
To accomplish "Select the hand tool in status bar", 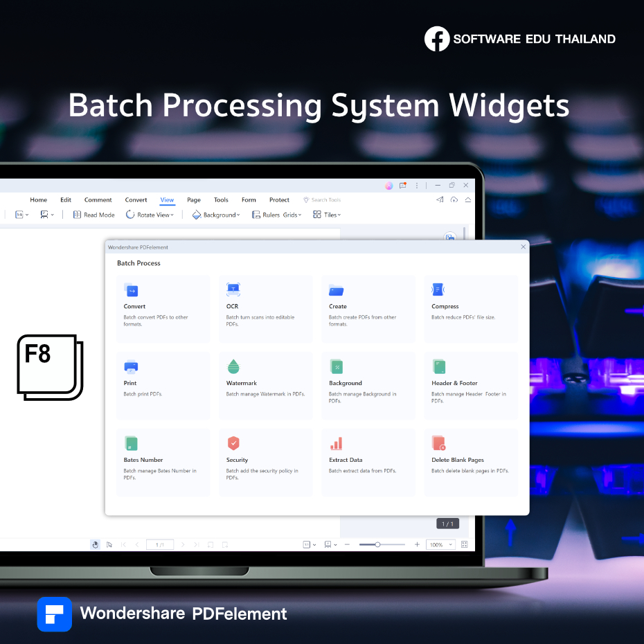I will (x=95, y=544).
